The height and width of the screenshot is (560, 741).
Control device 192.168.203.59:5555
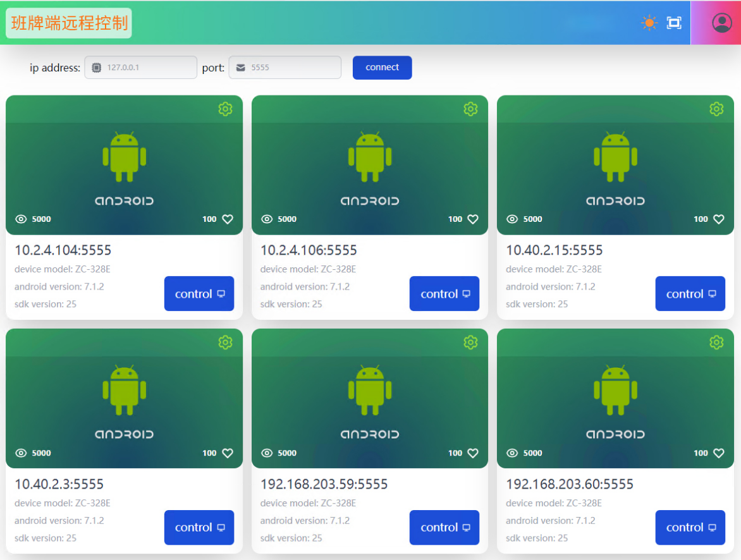pyautogui.click(x=444, y=528)
